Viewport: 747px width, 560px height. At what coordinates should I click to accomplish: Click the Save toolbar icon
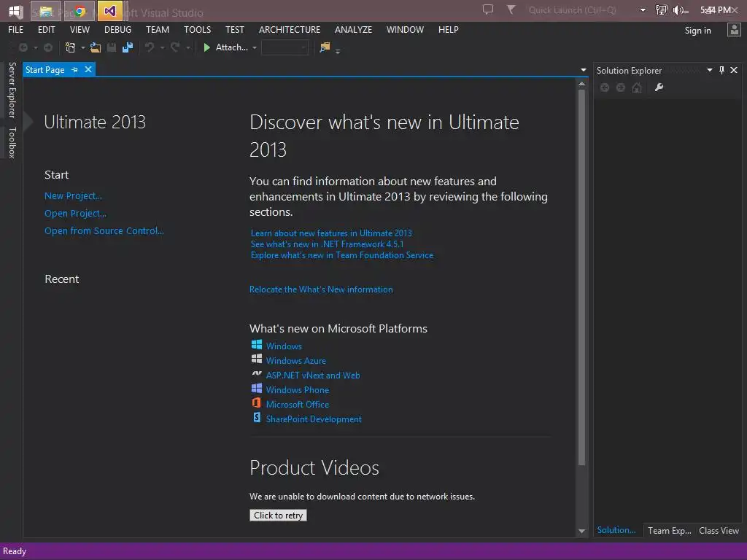point(112,47)
